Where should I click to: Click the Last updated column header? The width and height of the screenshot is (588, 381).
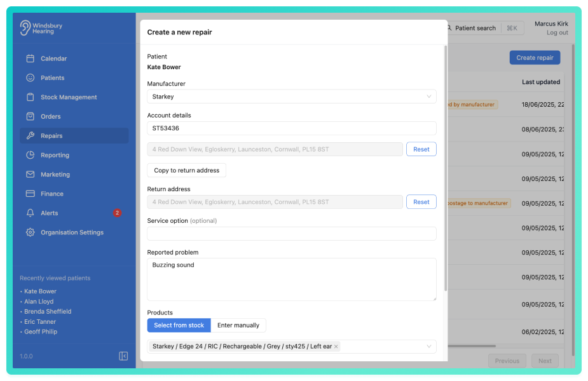(541, 82)
